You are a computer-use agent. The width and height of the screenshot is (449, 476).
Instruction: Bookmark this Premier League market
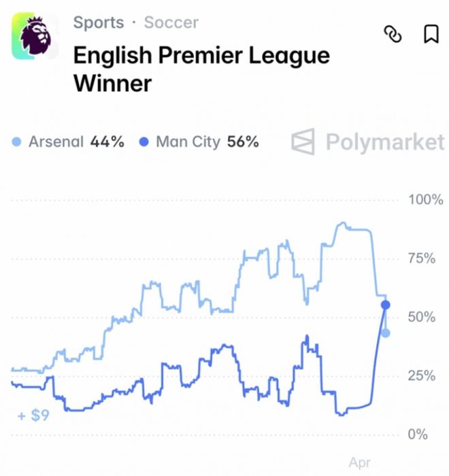pos(431,34)
